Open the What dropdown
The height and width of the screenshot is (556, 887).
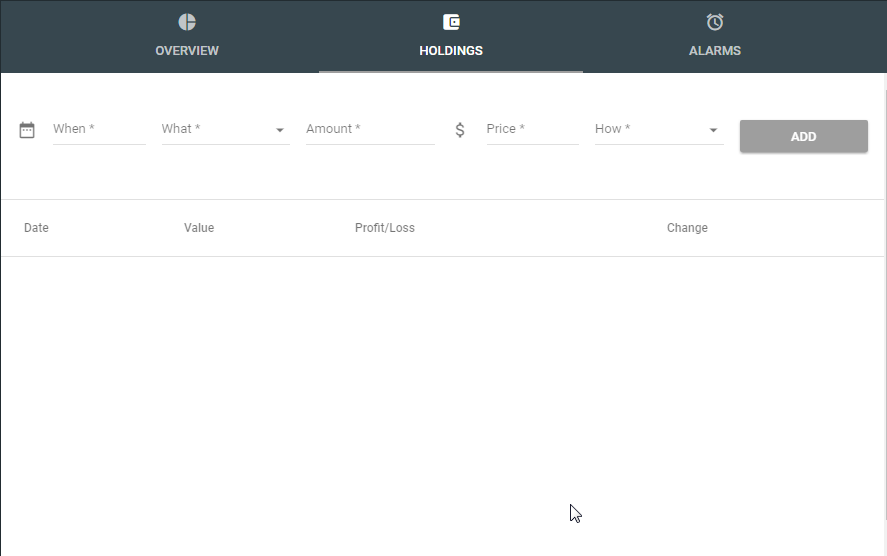pos(225,130)
